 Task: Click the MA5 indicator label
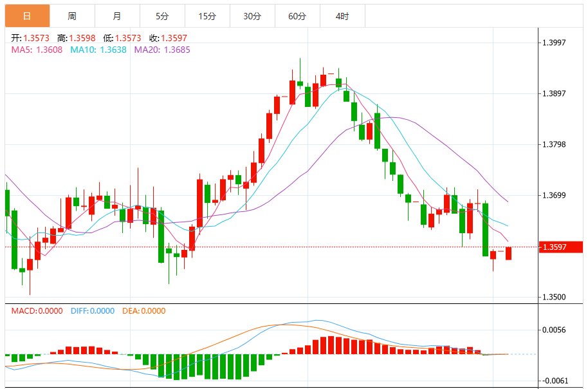click(x=37, y=50)
